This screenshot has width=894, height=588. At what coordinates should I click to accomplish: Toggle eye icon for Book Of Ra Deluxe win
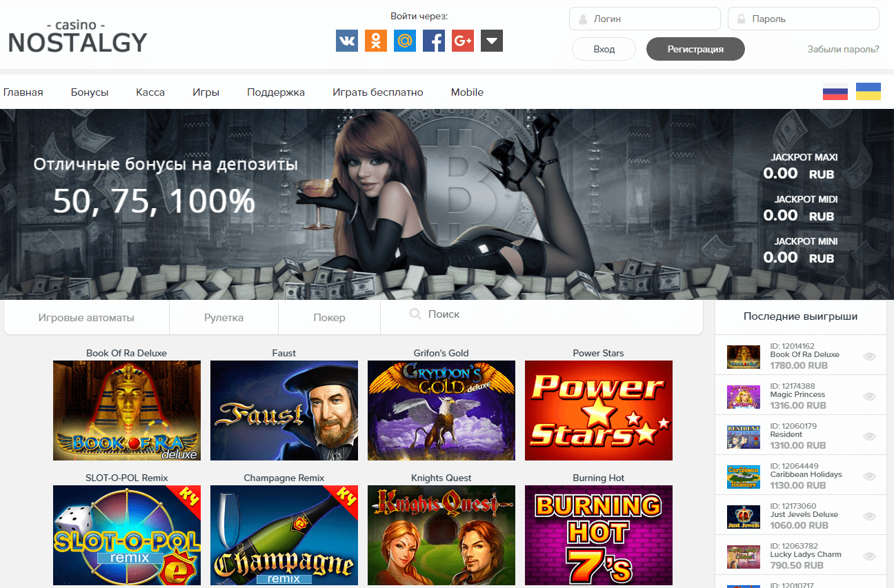tap(869, 356)
